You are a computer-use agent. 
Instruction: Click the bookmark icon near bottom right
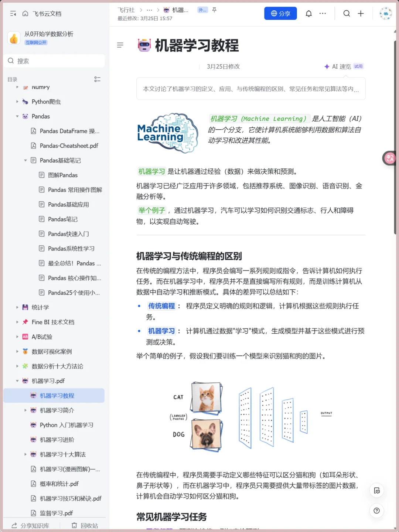tap(376, 491)
